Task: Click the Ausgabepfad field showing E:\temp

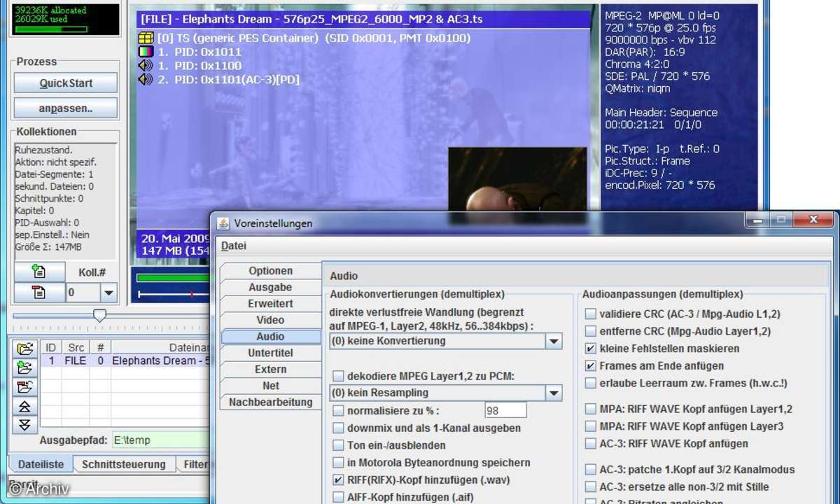Action: pos(160,440)
